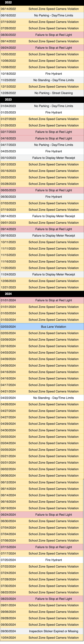The image size is (84, 644).
Task: Click the 06/14/2022 School Zone Speed Camera row
Action: [42, 9]
